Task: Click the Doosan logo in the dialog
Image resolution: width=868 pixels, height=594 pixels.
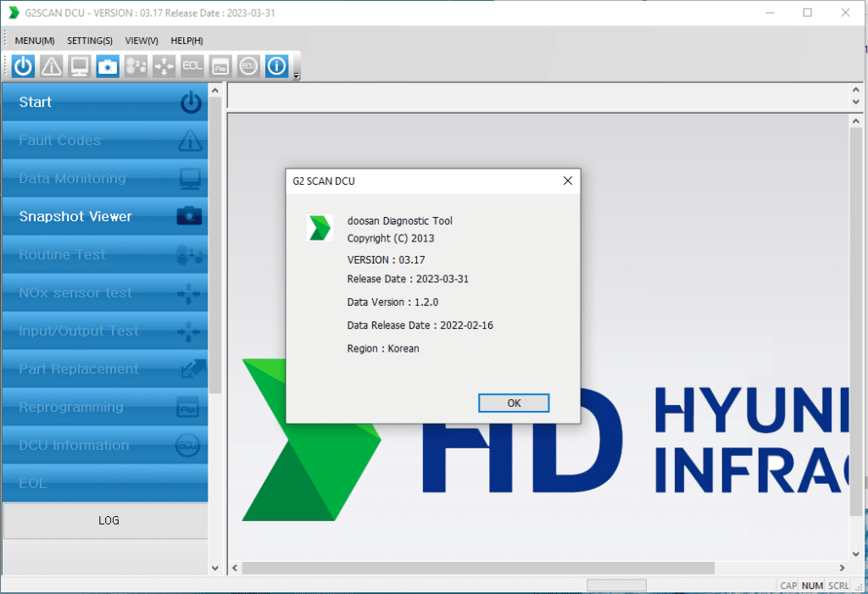Action: pos(320,228)
